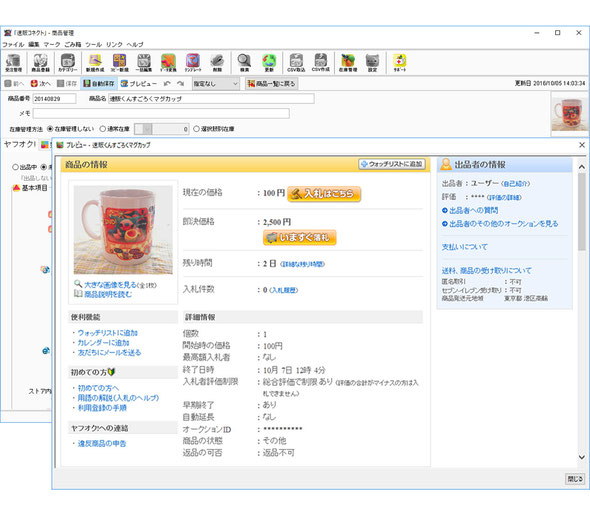Click the メモ input field
This screenshot has height=519, width=590.
click(x=161, y=113)
